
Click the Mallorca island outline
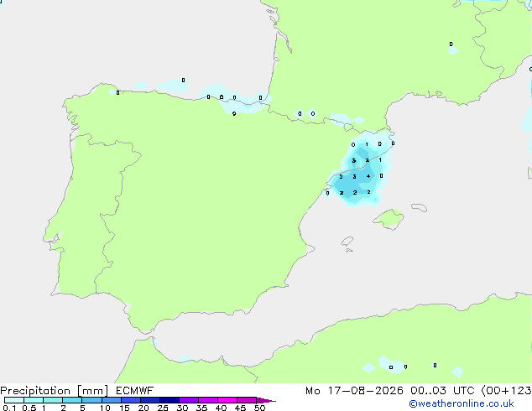[389, 219]
